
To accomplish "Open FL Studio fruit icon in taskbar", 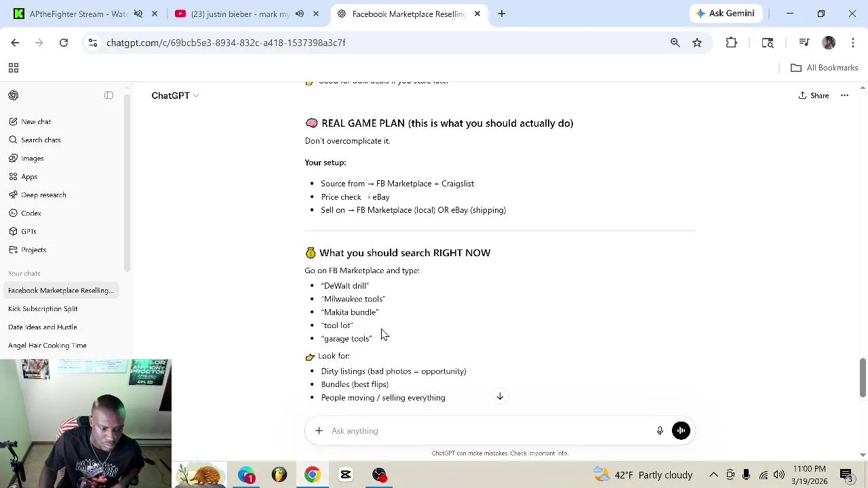I will pyautogui.click(x=279, y=474).
